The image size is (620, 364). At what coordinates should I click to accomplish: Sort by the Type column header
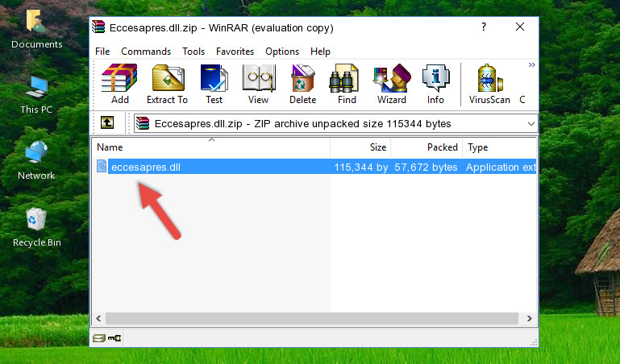click(x=499, y=147)
